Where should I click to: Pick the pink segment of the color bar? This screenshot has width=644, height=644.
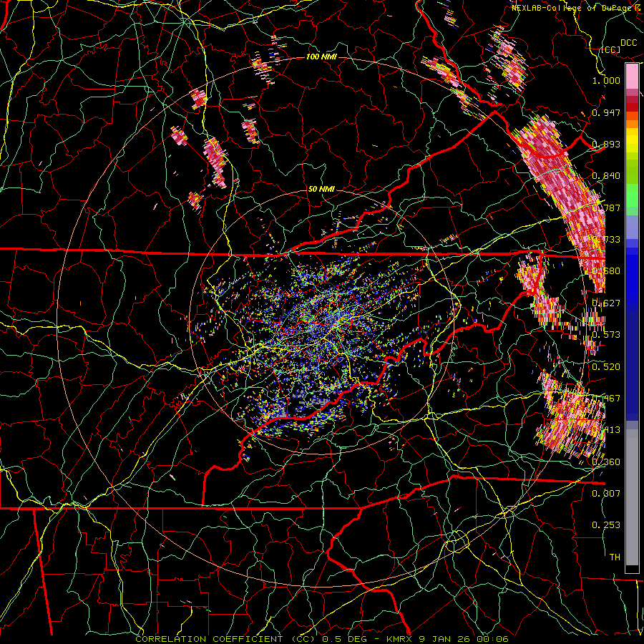pos(632,76)
